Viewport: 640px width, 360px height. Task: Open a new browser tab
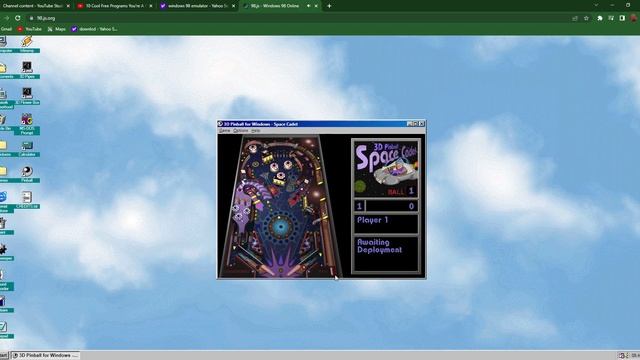tap(329, 6)
